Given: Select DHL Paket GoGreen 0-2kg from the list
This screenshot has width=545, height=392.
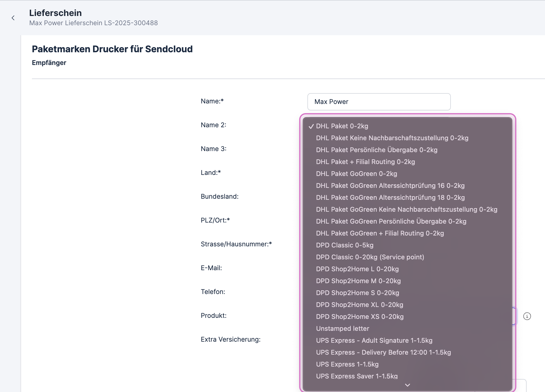Looking at the screenshot, I should pos(356,174).
